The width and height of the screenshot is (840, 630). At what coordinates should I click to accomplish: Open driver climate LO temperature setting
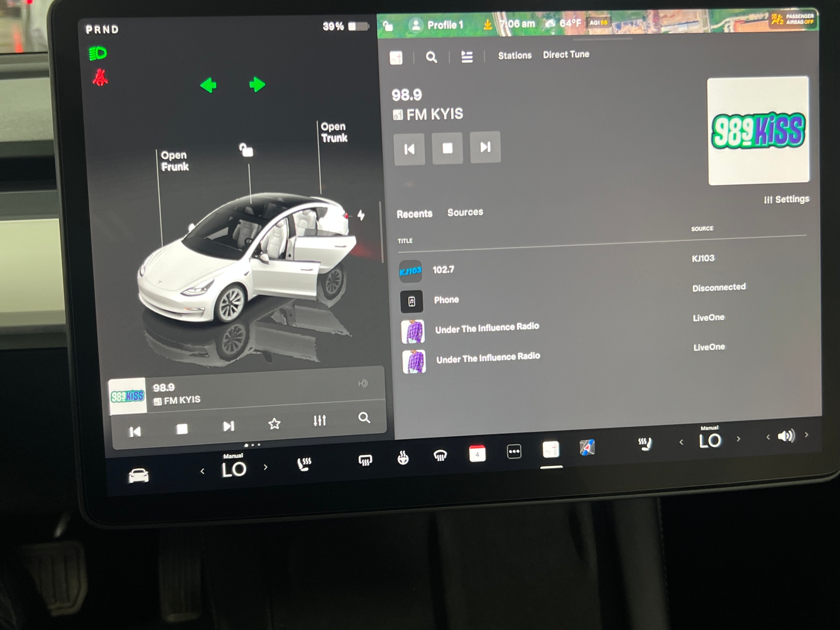pyautogui.click(x=234, y=466)
